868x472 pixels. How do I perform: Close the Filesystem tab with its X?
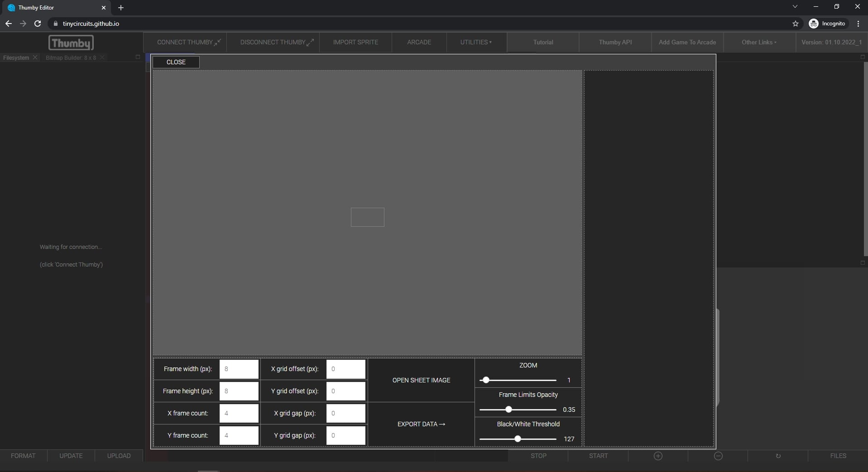click(x=35, y=57)
